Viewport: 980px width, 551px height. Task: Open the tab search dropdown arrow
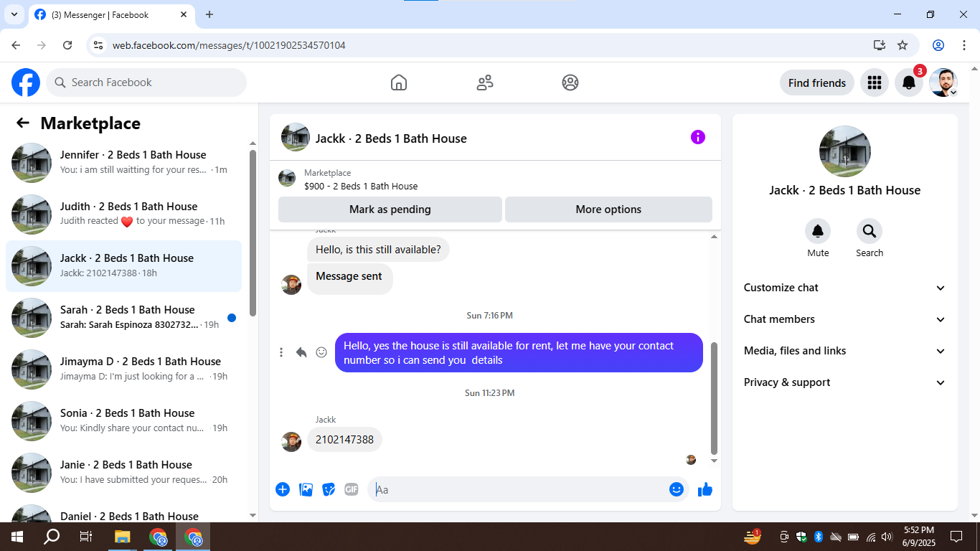click(14, 14)
